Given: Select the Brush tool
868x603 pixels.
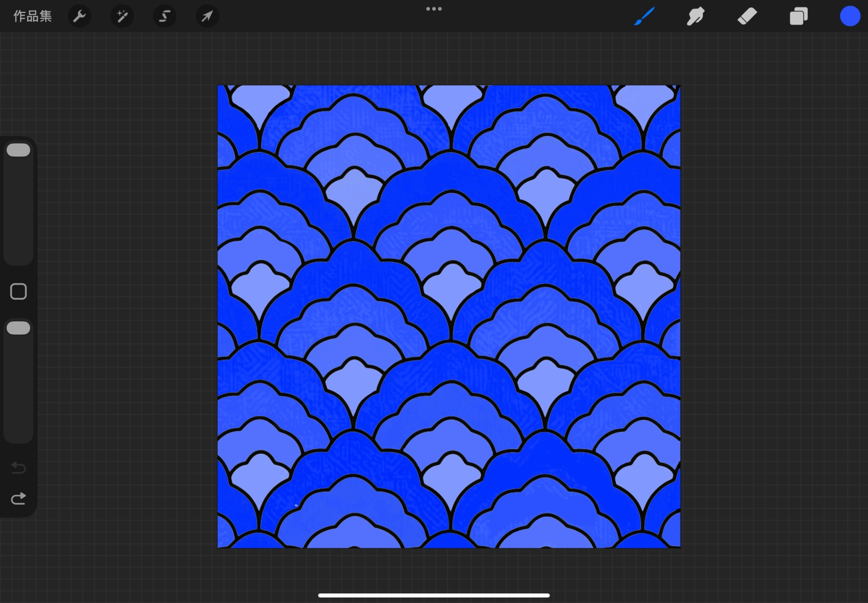Looking at the screenshot, I should [x=645, y=16].
